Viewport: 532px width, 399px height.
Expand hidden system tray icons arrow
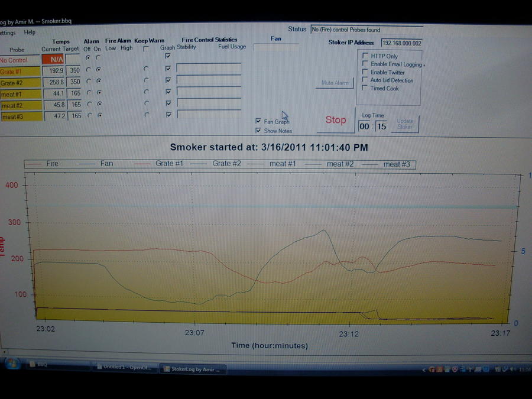(424, 369)
